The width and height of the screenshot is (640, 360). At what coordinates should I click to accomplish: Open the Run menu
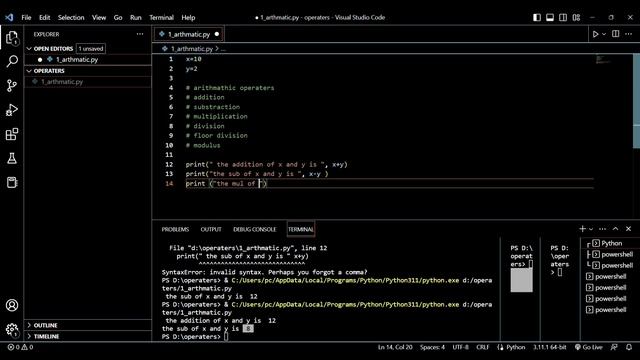pos(136,18)
